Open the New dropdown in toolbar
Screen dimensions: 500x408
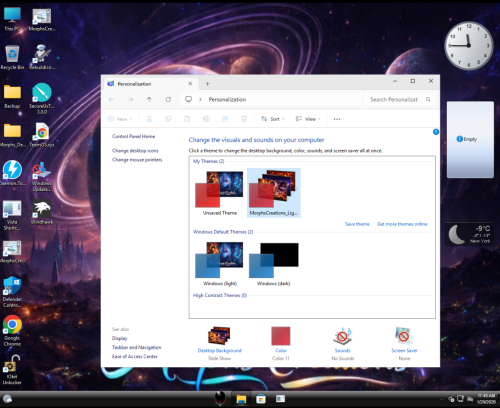click(120, 119)
